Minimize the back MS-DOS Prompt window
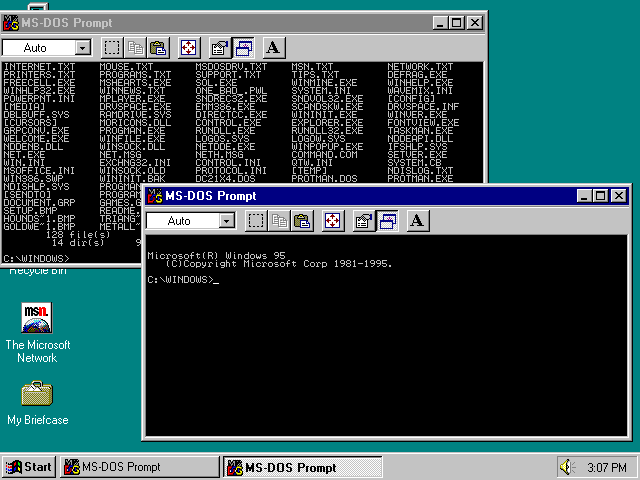This screenshot has width=640, height=480. tap(440, 23)
